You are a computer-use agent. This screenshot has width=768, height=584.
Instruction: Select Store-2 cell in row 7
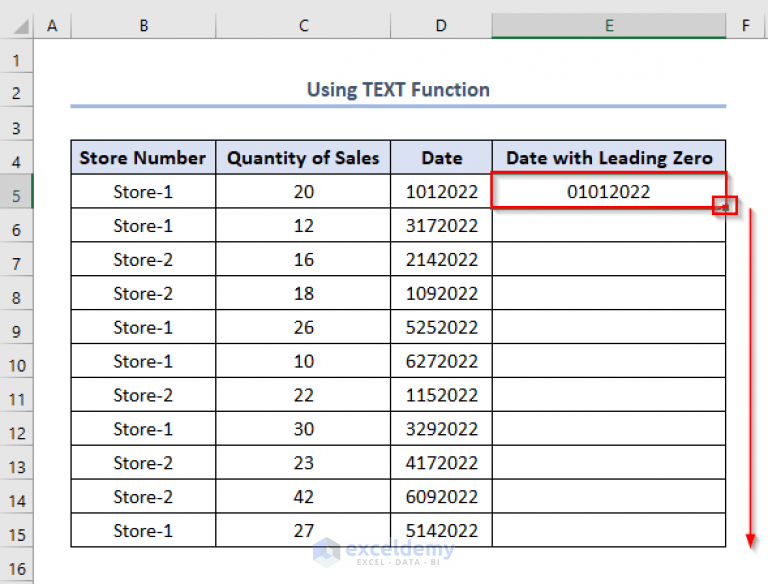click(x=143, y=259)
